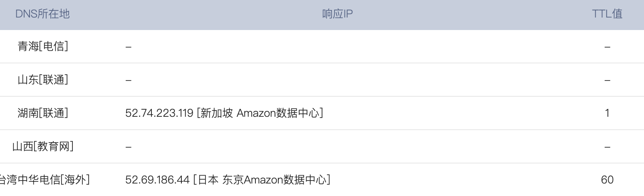Click the TTL值 column header
Viewport: 644px width, 196px height.
[x=607, y=14]
